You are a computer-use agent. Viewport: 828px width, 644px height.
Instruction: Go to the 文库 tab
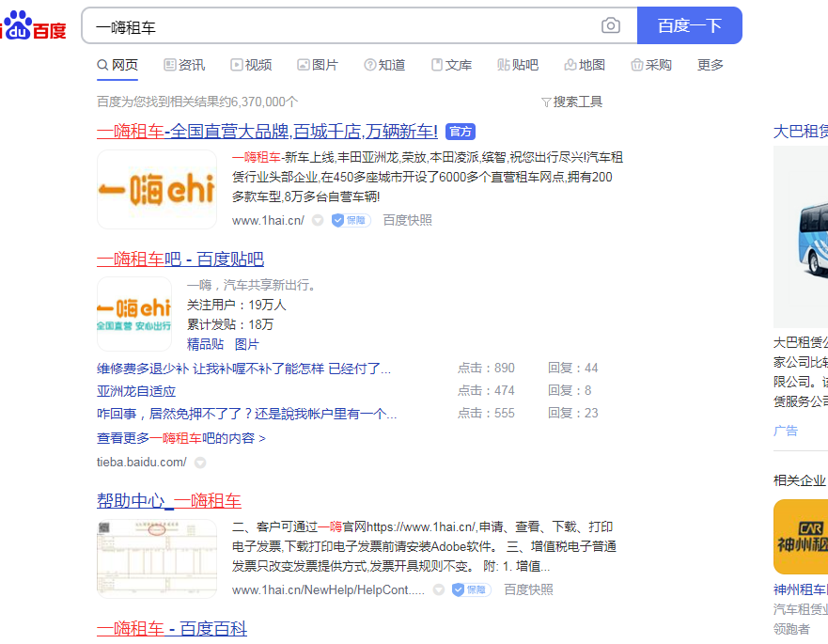451,65
